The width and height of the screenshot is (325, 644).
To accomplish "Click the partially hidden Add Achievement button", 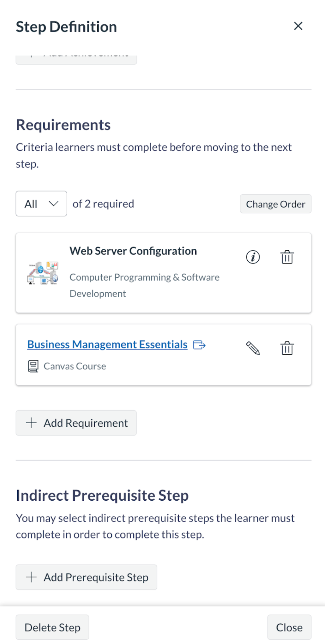I will coord(76,59).
